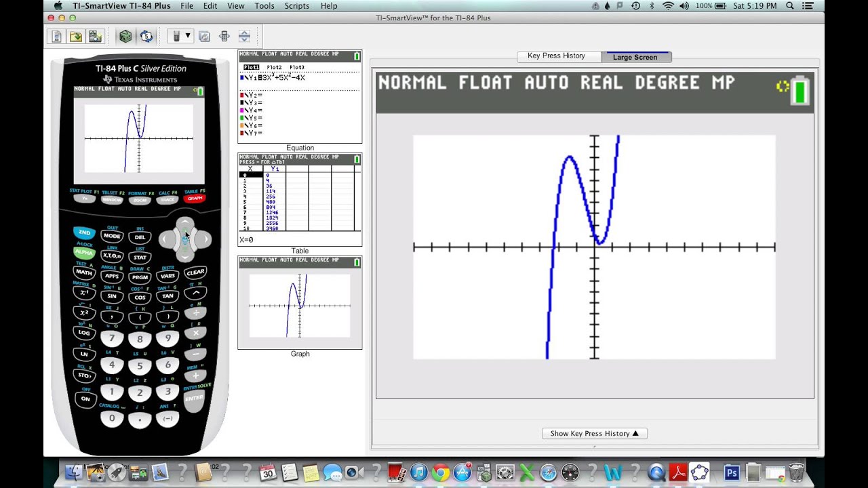Click the MODE calculator key
The height and width of the screenshot is (488, 868).
click(x=112, y=236)
